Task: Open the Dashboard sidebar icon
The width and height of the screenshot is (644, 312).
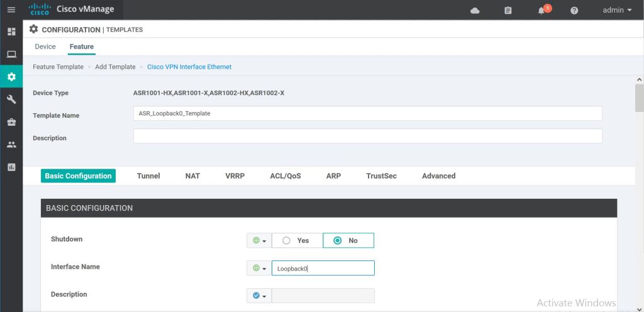Action: [11, 31]
